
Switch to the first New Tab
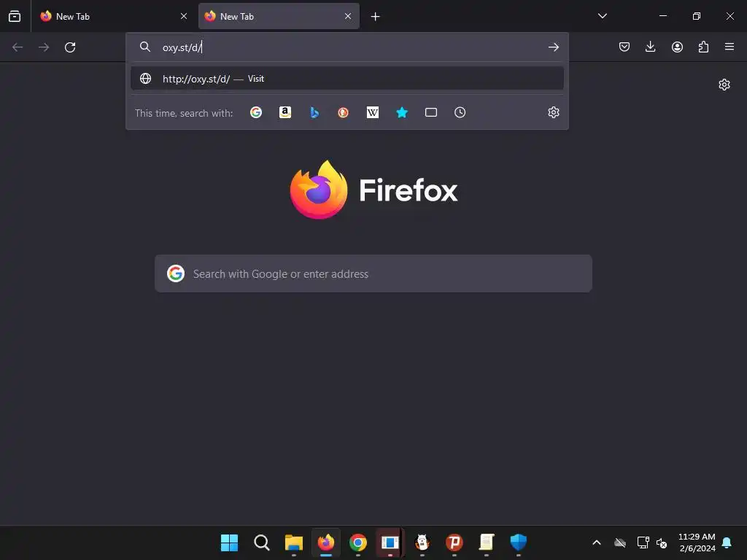113,16
